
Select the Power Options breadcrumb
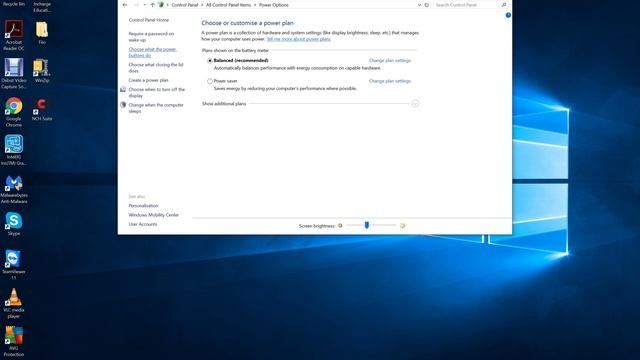pyautogui.click(x=273, y=5)
